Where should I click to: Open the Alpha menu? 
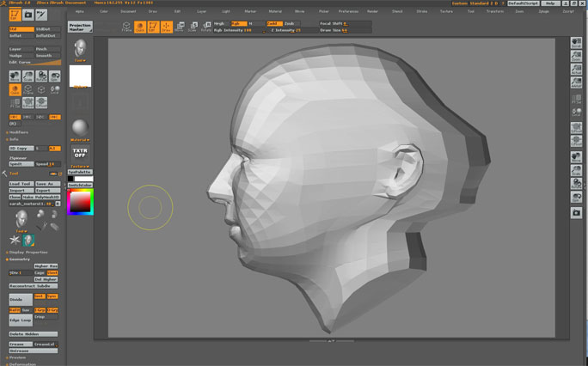click(79, 12)
